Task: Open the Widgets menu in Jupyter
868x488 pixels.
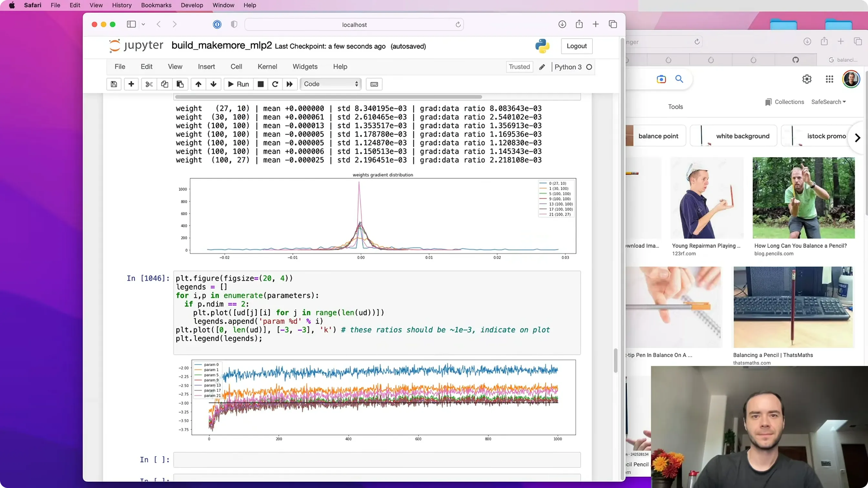Action: (305, 67)
